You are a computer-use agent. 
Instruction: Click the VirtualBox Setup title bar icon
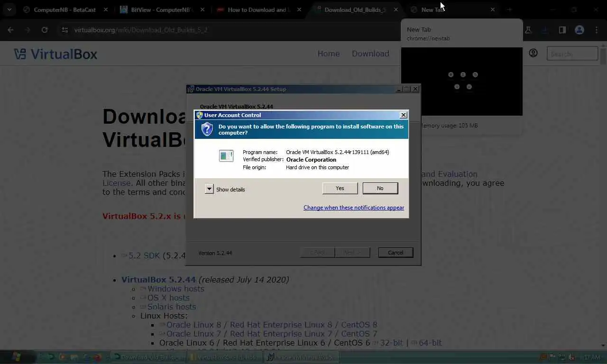191,89
